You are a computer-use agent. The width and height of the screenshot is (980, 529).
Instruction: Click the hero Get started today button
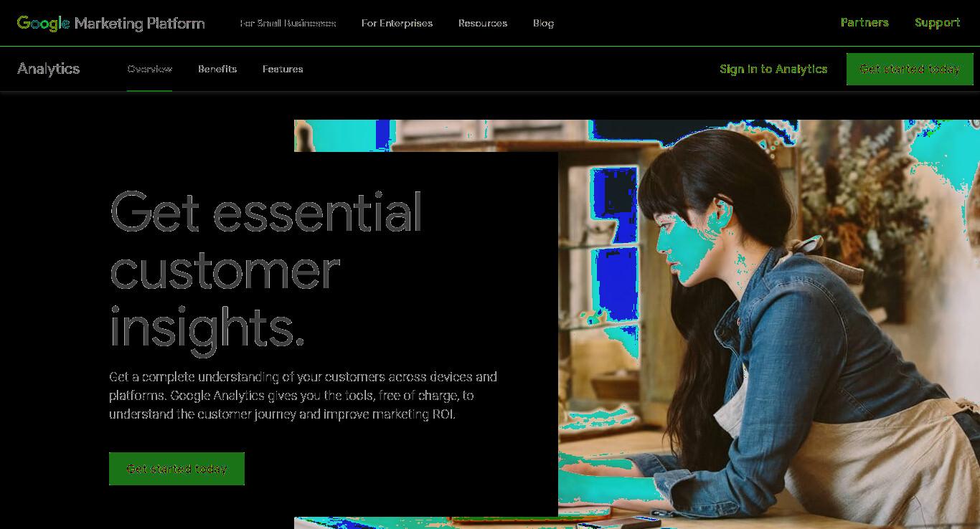click(176, 469)
